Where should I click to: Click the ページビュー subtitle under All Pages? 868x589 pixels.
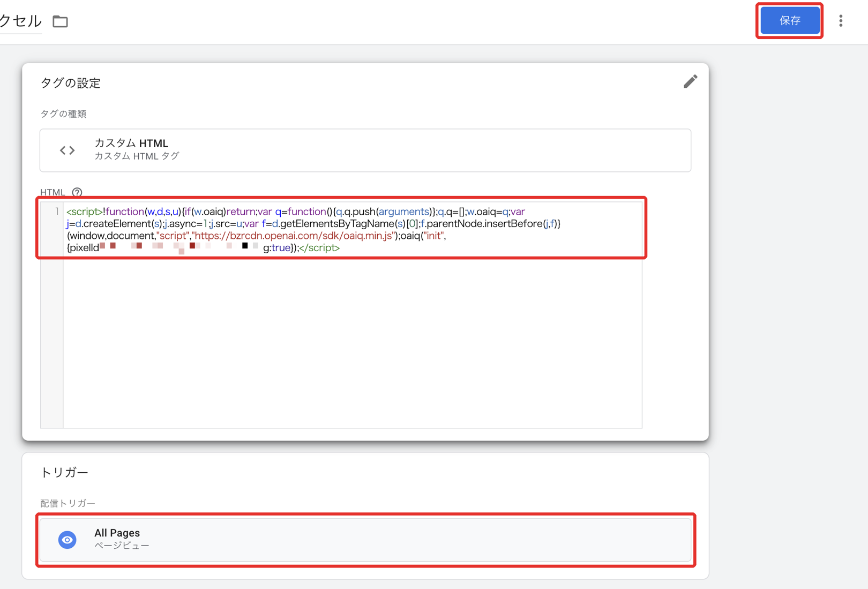(x=122, y=546)
